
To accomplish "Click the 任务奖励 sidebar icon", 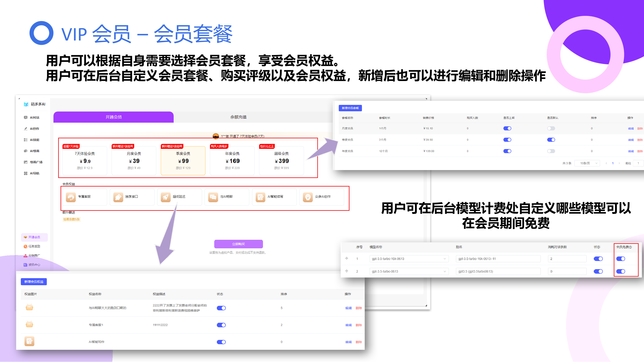I will coord(25,247).
